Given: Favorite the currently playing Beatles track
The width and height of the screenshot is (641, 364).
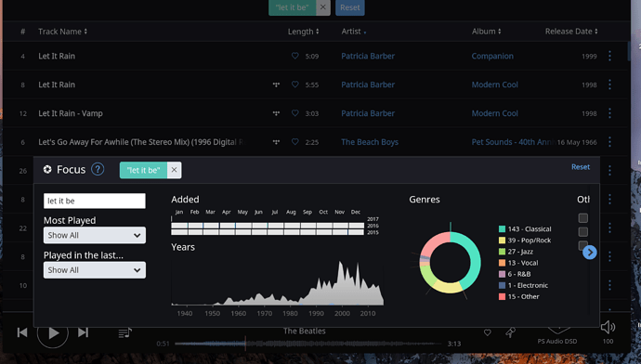Looking at the screenshot, I should 488,333.
